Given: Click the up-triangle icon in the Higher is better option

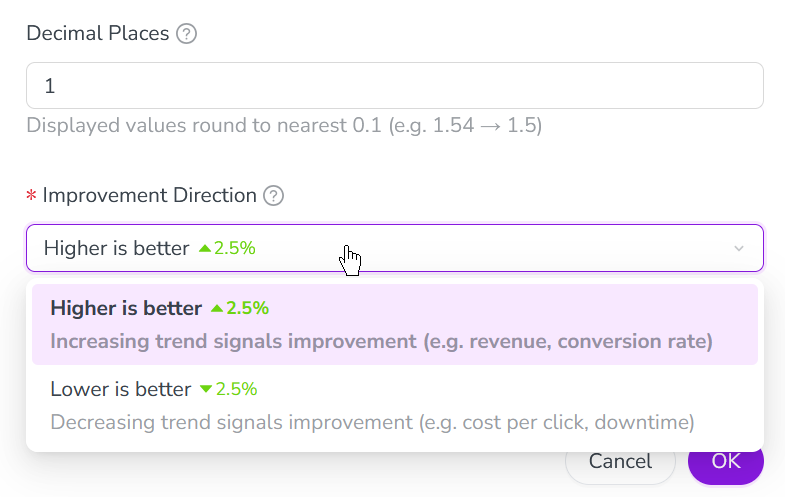Looking at the screenshot, I should coord(216,308).
